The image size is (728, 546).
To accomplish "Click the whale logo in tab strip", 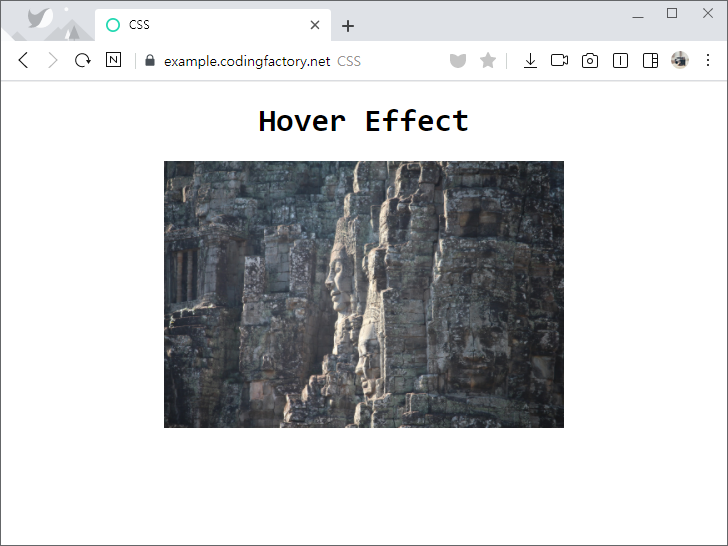I will point(39,19).
